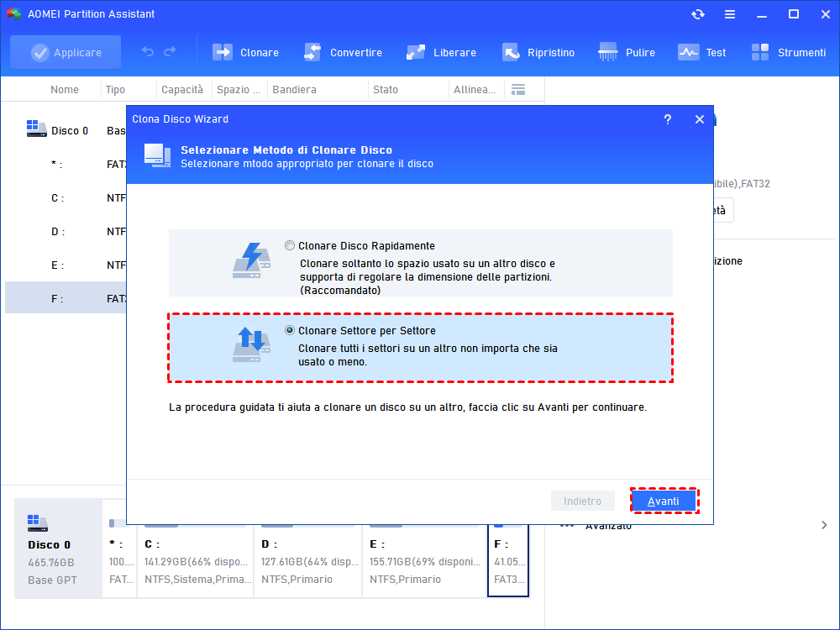Click the Nome column header
Image resolution: width=840 pixels, height=630 pixels.
(65, 90)
